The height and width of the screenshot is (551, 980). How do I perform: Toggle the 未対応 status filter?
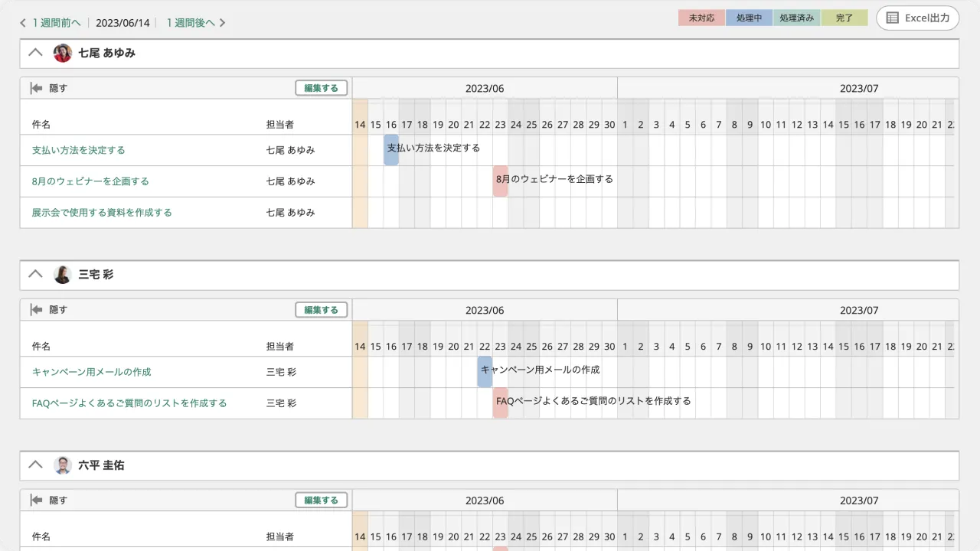(x=701, y=17)
